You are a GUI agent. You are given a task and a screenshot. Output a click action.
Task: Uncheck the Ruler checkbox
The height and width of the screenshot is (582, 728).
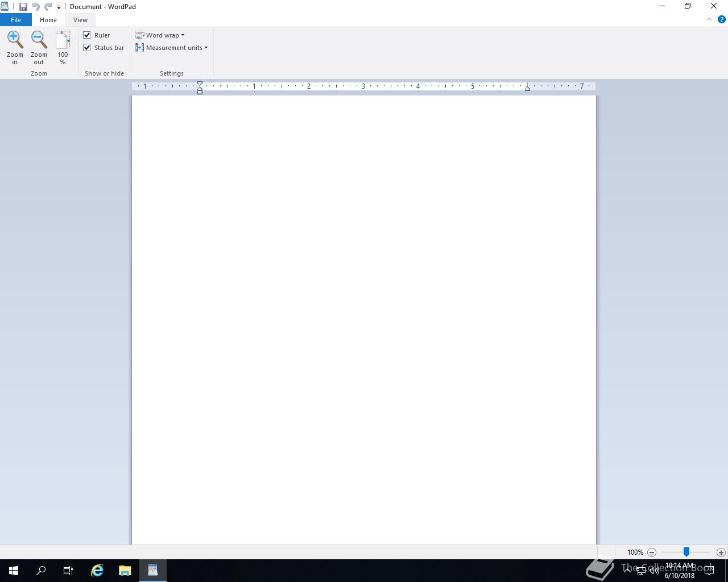click(x=87, y=35)
